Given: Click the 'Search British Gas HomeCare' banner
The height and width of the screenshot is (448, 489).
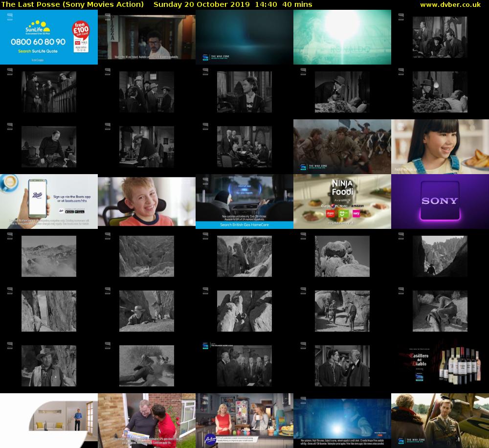Looking at the screenshot, I should pos(244,225).
